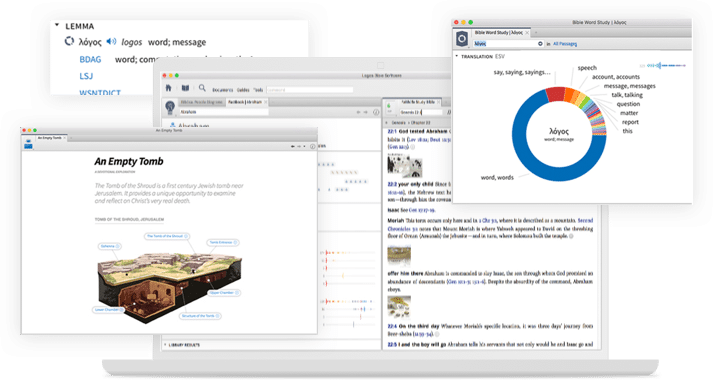Click the Abraham search field in Factbook
The width and height of the screenshot is (713, 380).
tap(224, 112)
